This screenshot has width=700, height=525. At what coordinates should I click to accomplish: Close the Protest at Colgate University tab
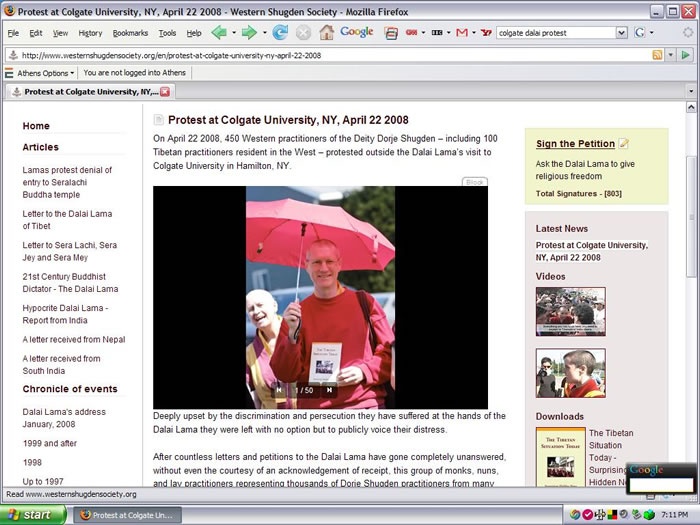pos(165,92)
